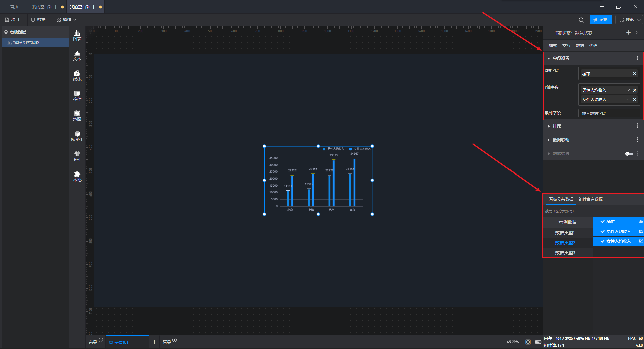Image resolution: width=644 pixels, height=349 pixels.
Task: Switch to 看板公共数据 tab
Action: click(x=561, y=199)
